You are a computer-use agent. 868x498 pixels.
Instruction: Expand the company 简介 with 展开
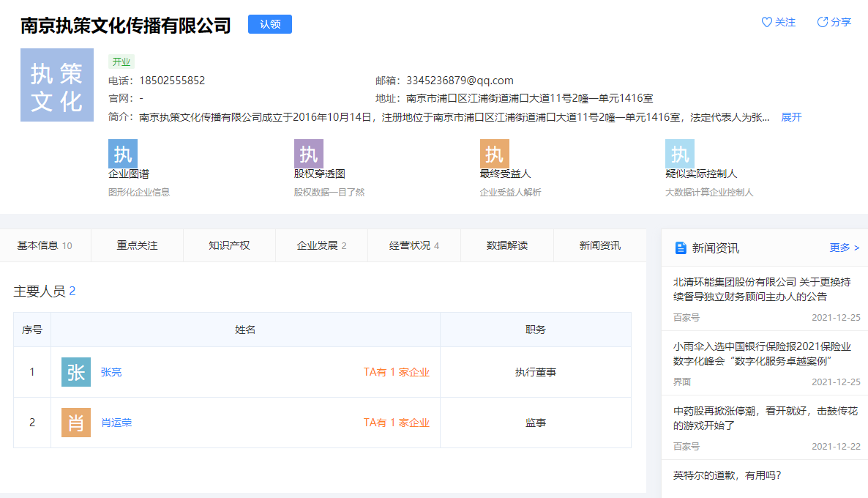pos(791,117)
